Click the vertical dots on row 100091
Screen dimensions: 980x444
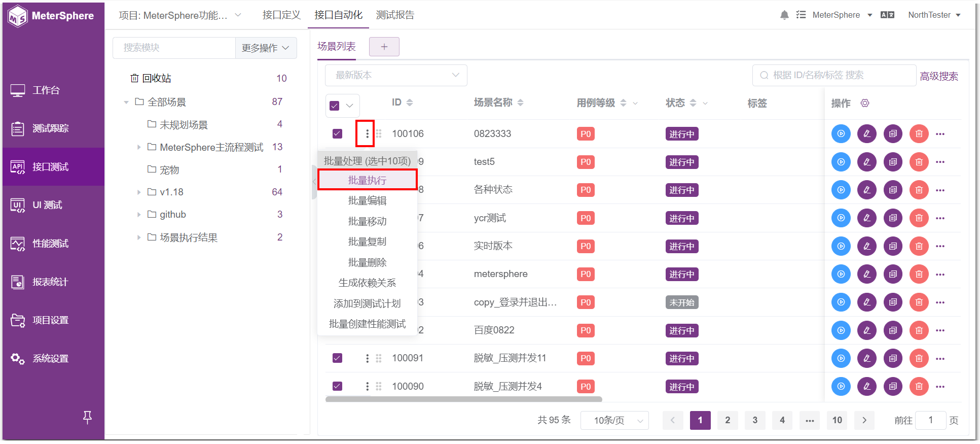pos(367,358)
